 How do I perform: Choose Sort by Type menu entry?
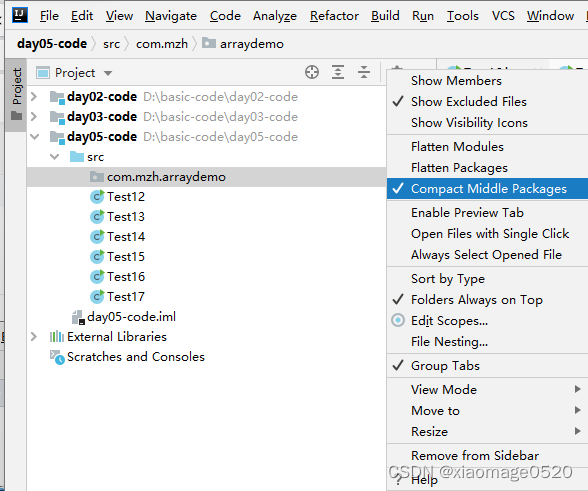click(x=488, y=279)
